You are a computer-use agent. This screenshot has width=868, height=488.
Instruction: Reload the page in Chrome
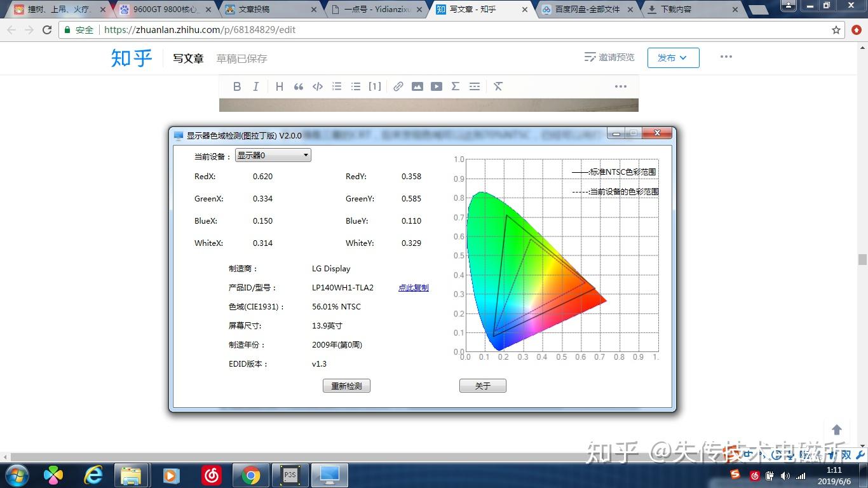46,30
